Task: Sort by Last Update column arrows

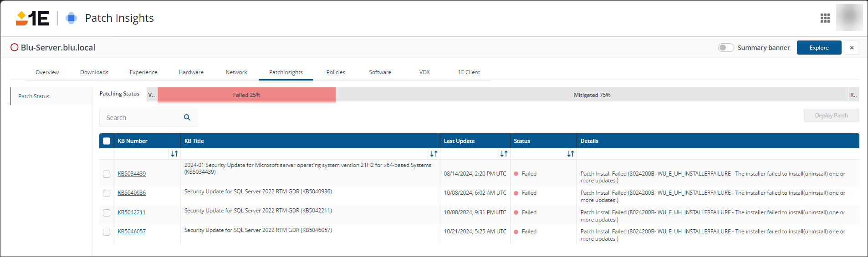Action: click(504, 154)
